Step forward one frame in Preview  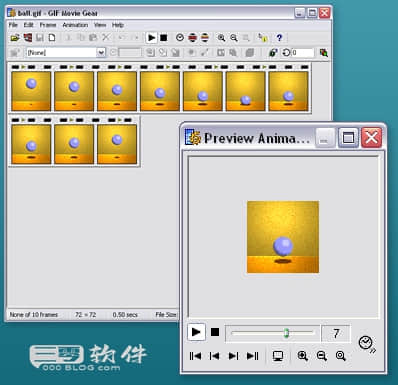click(x=233, y=356)
